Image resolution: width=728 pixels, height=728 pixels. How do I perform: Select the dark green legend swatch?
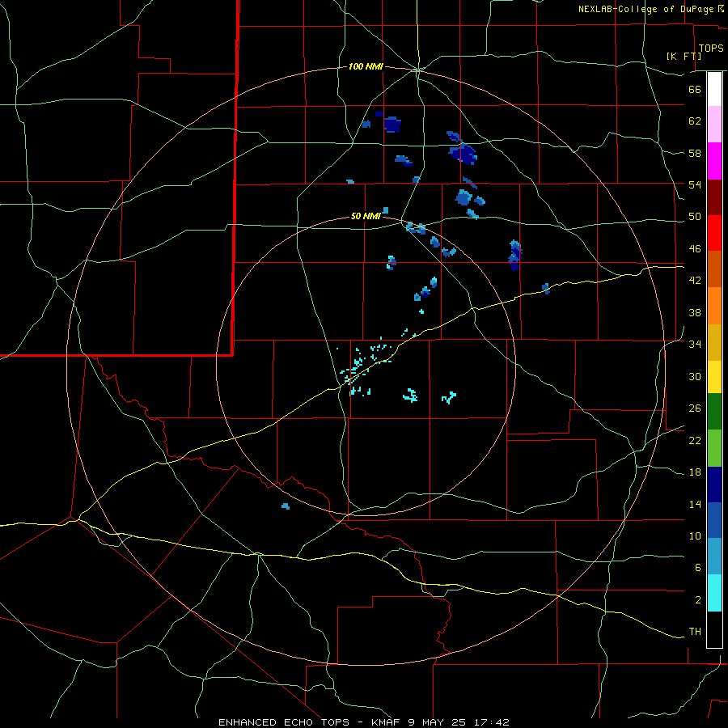(714, 412)
